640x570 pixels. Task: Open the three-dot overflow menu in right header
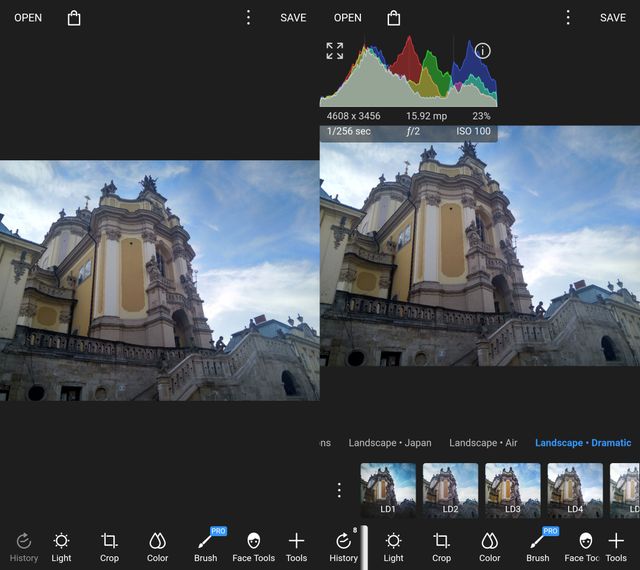tap(568, 18)
